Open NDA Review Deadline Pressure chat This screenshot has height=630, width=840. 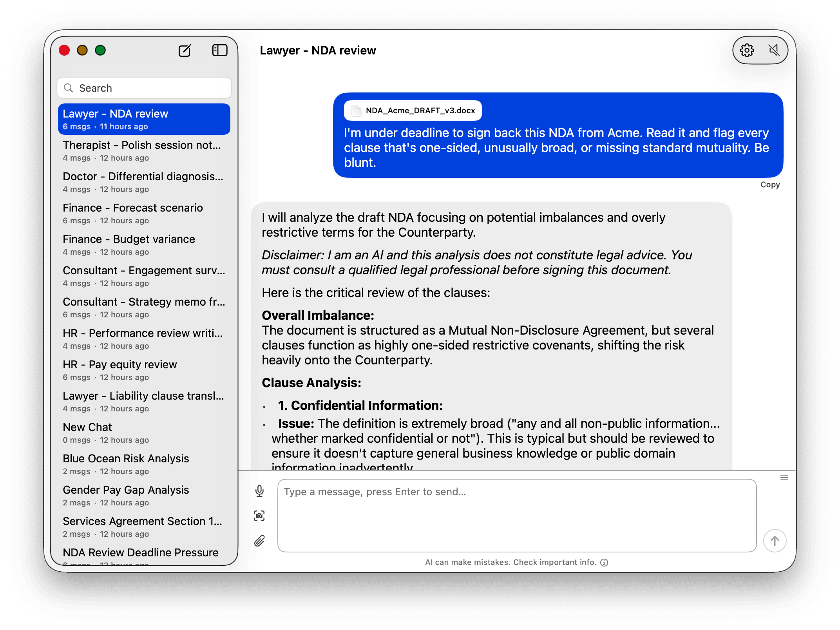click(144, 555)
